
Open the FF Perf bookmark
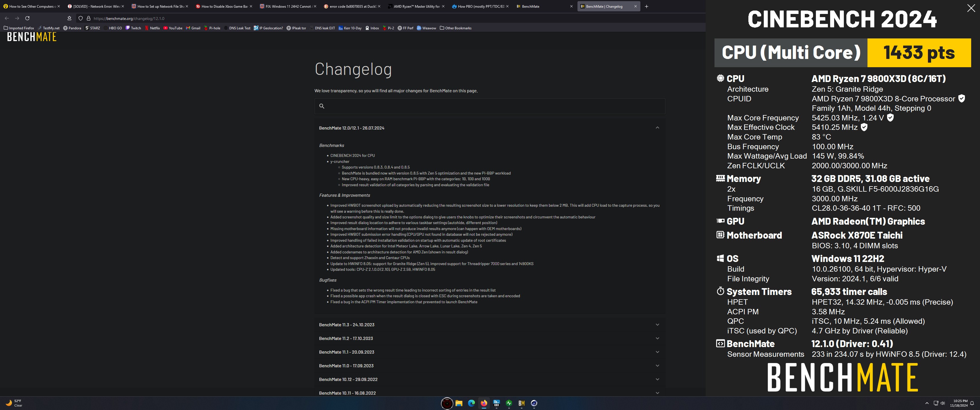405,28
